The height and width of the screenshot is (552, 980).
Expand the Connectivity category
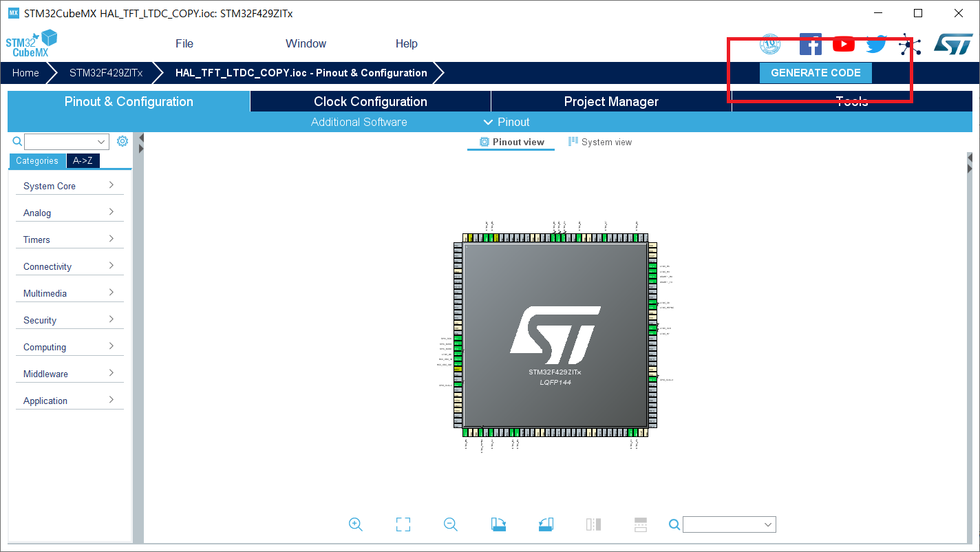[x=70, y=266]
